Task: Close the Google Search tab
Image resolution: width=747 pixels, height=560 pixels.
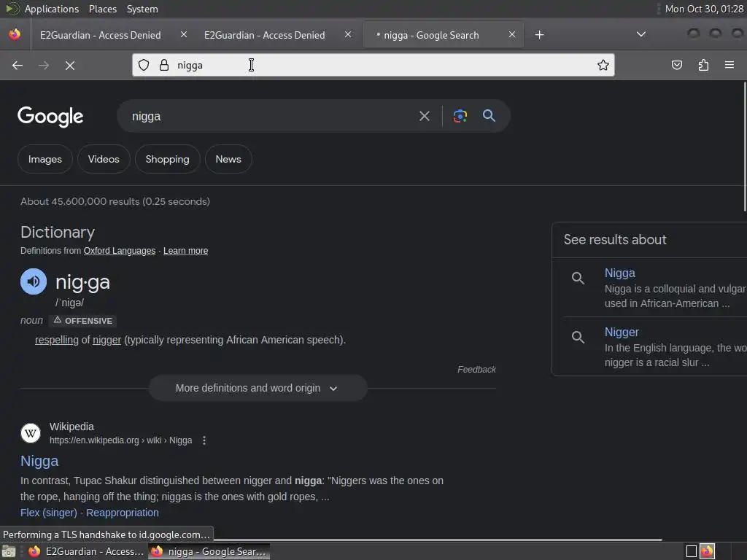Action: pos(512,34)
